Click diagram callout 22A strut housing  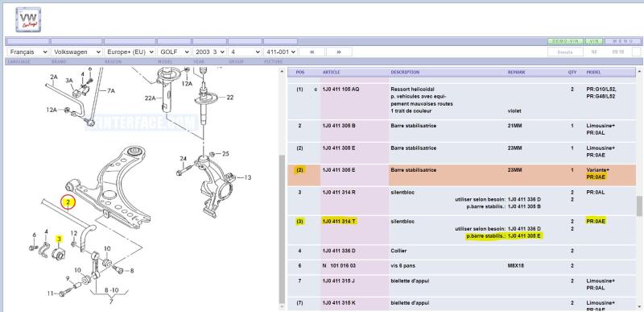pos(151,98)
